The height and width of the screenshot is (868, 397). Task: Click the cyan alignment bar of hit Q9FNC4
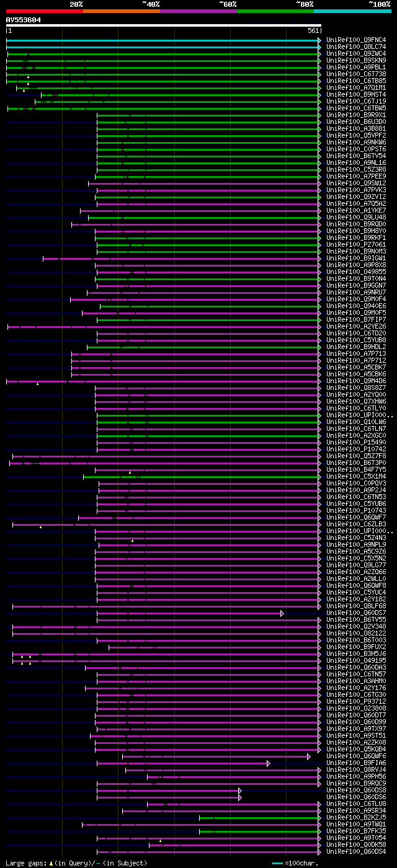coord(163,40)
